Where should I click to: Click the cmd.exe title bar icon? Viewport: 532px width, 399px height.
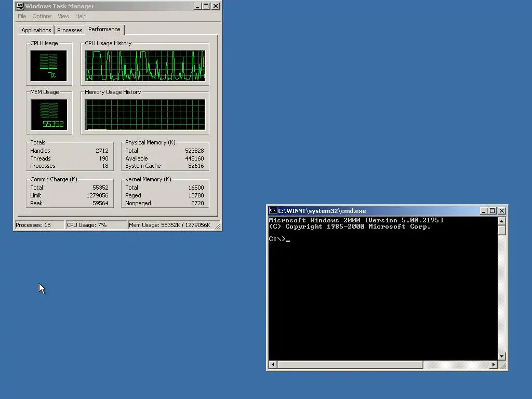273,211
